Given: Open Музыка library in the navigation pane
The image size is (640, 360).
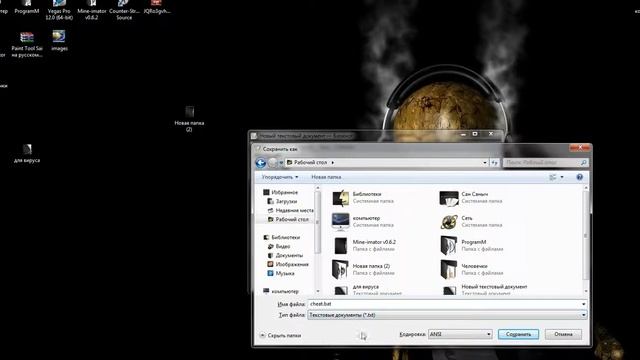Looking at the screenshot, I should [x=281, y=273].
